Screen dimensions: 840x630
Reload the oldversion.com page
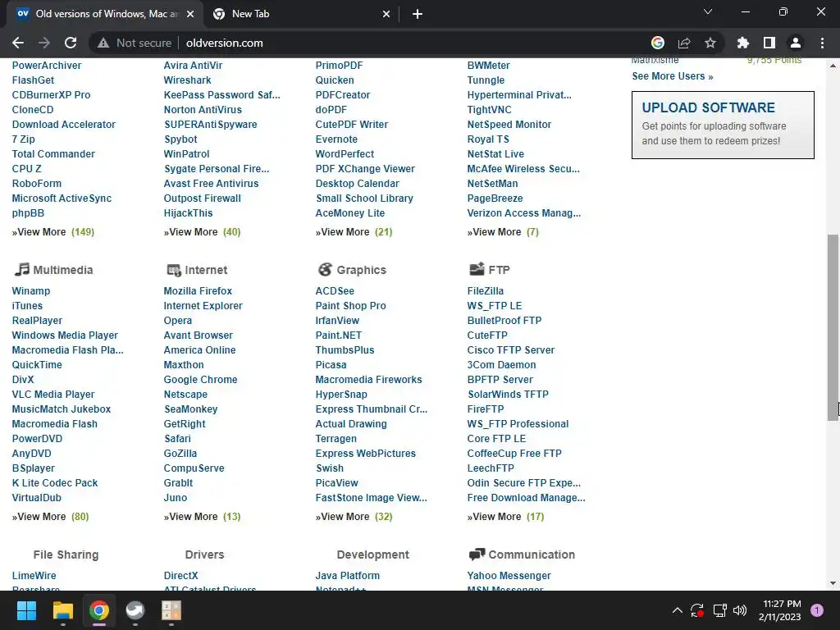71,43
